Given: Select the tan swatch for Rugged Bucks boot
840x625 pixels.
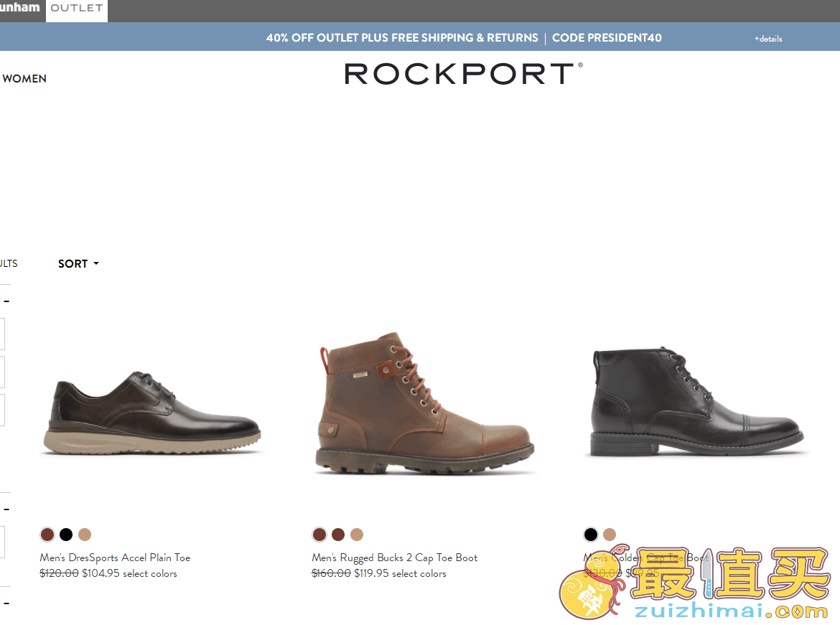Looking at the screenshot, I should click(x=357, y=535).
